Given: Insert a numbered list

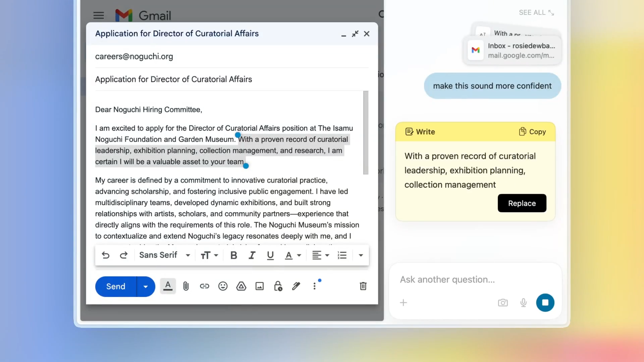Looking at the screenshot, I should 342,255.
